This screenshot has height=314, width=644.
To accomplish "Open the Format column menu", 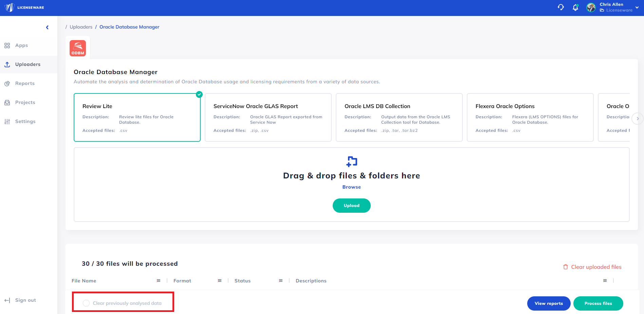I will (220, 281).
